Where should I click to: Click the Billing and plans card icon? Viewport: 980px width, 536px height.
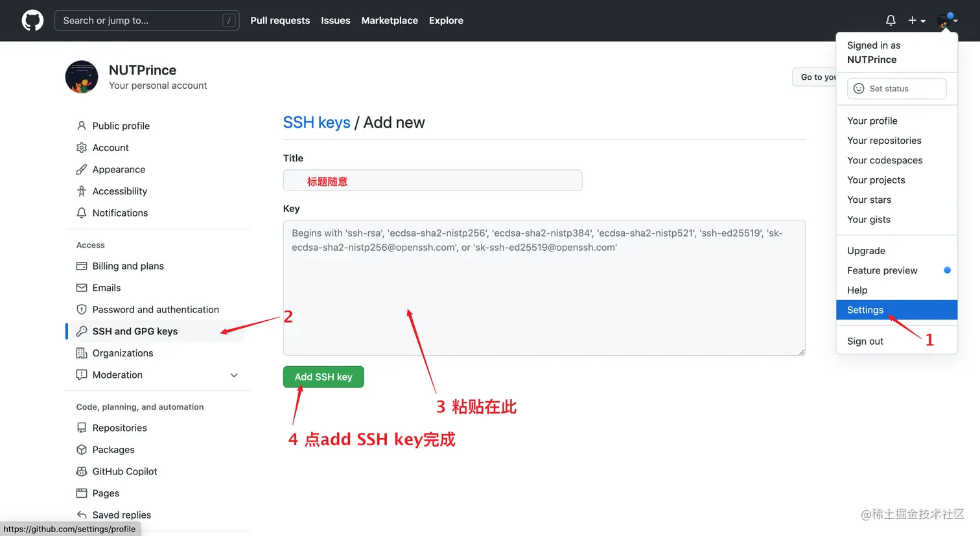[82, 266]
